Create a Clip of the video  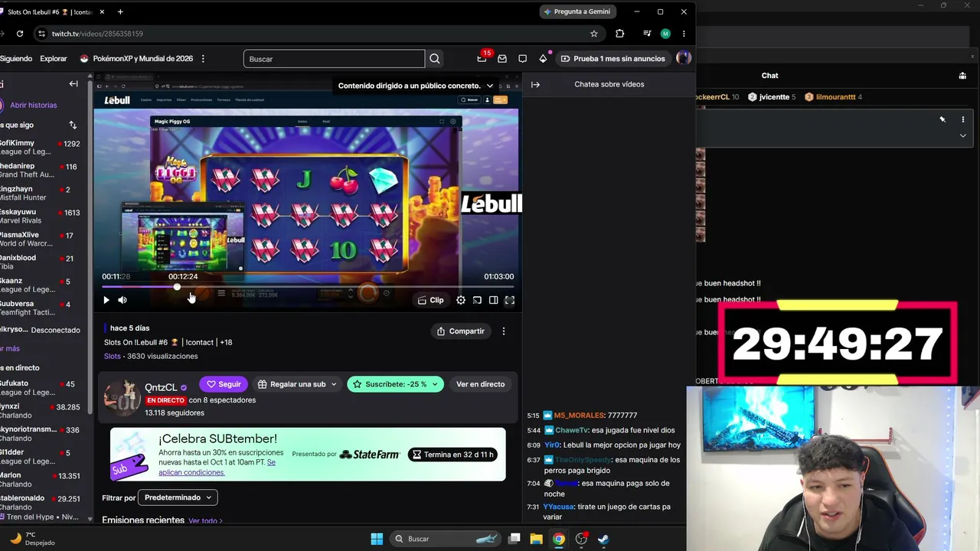[x=430, y=300]
